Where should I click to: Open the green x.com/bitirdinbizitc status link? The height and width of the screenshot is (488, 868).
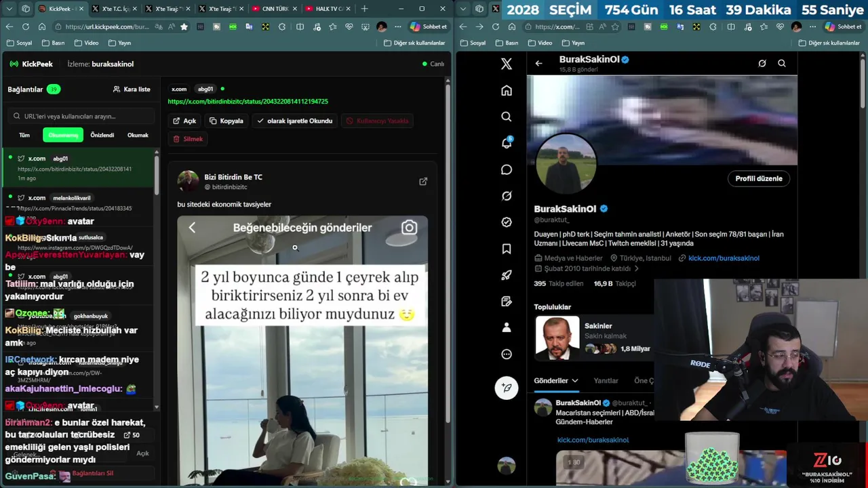point(248,102)
